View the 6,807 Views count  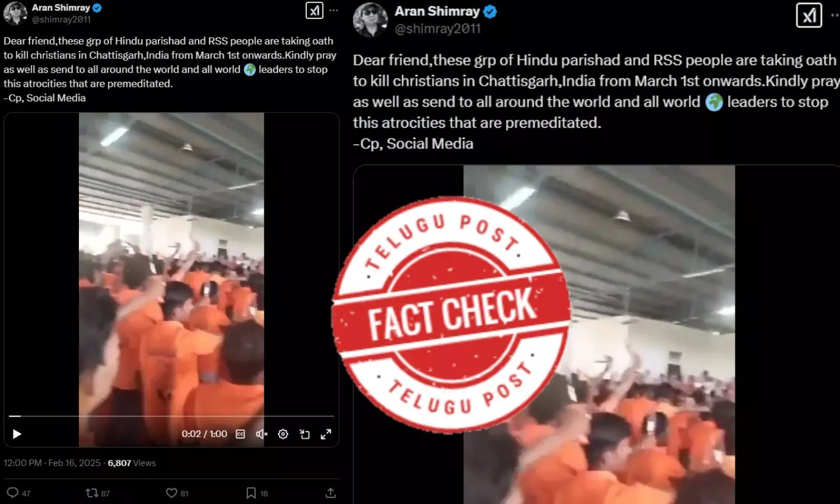pyautogui.click(x=132, y=463)
